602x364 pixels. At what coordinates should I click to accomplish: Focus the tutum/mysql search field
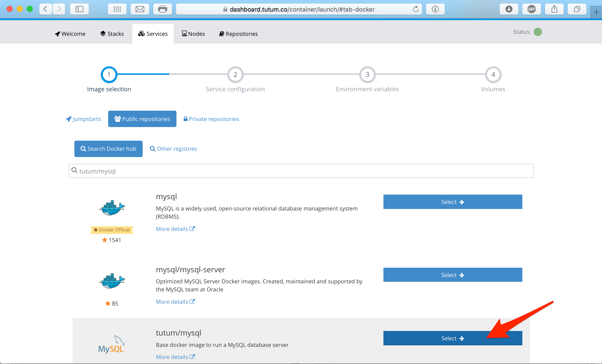301,171
